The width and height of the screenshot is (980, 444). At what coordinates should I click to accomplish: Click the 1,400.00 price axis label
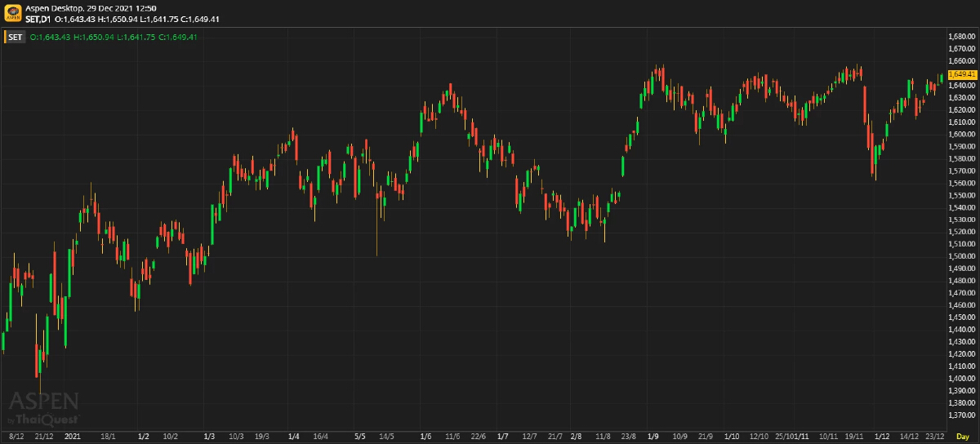963,378
